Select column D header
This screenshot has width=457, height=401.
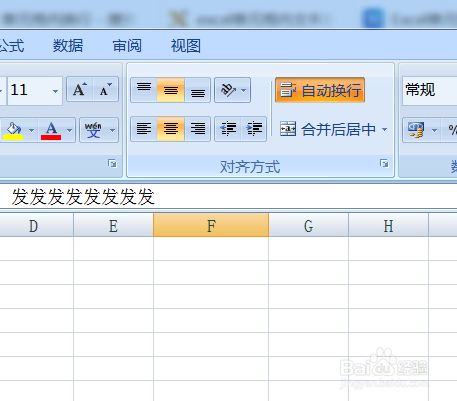[37, 226]
